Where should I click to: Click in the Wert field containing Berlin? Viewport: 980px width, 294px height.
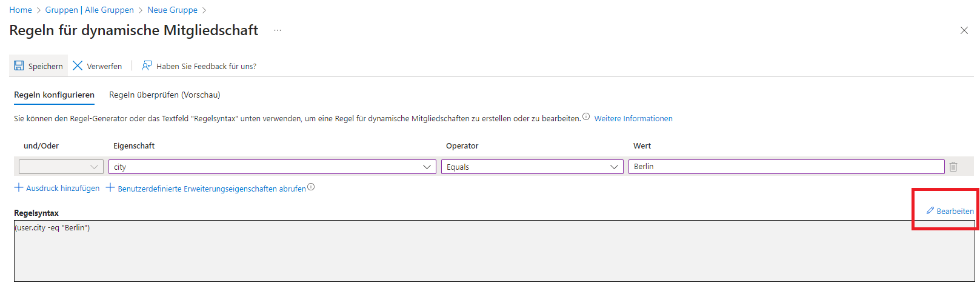786,167
